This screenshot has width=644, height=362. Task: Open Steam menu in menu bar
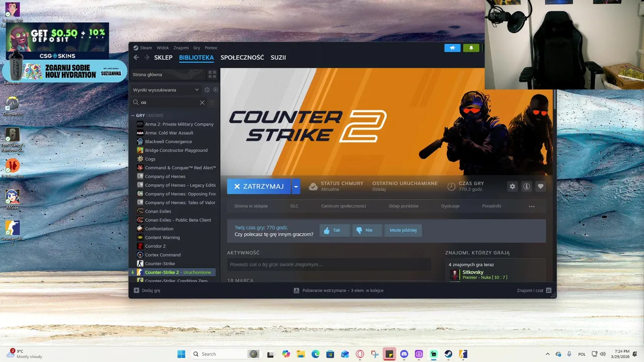coord(146,48)
